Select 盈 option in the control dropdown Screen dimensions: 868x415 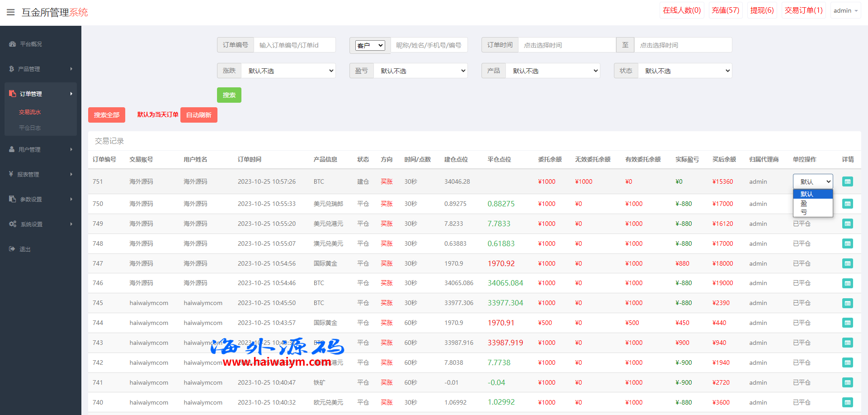(804, 204)
